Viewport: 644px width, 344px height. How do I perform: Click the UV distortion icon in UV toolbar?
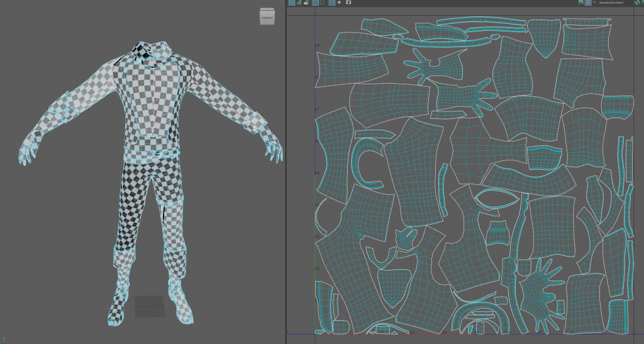(x=306, y=3)
